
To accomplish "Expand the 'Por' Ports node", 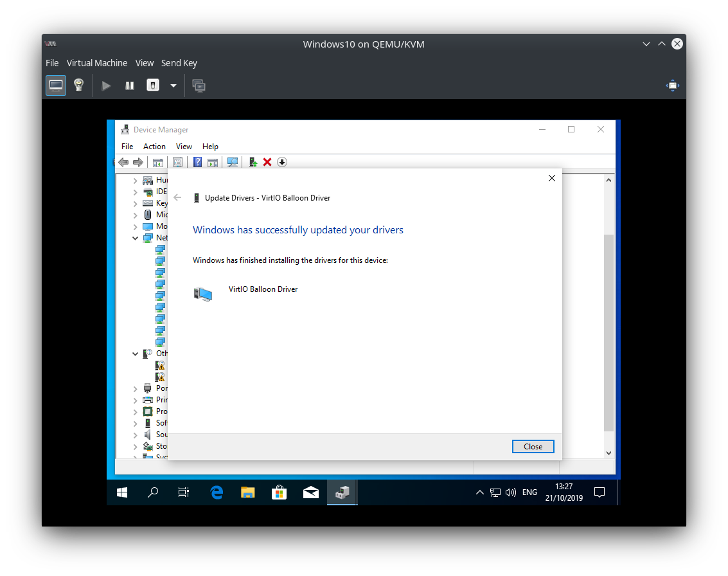I will (135, 389).
